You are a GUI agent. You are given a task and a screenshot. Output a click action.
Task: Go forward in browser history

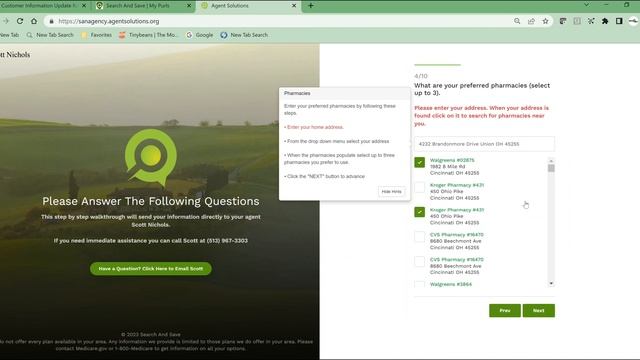(x=6, y=21)
